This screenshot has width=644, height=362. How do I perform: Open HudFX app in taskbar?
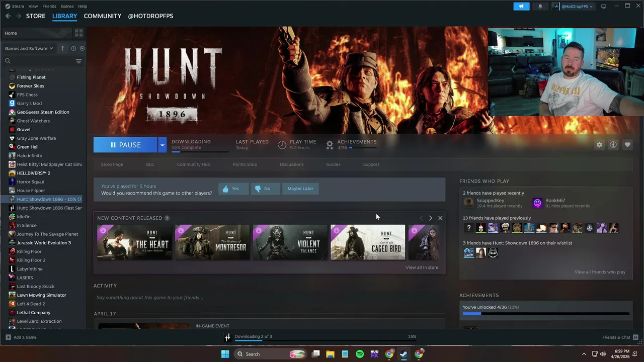point(374,354)
